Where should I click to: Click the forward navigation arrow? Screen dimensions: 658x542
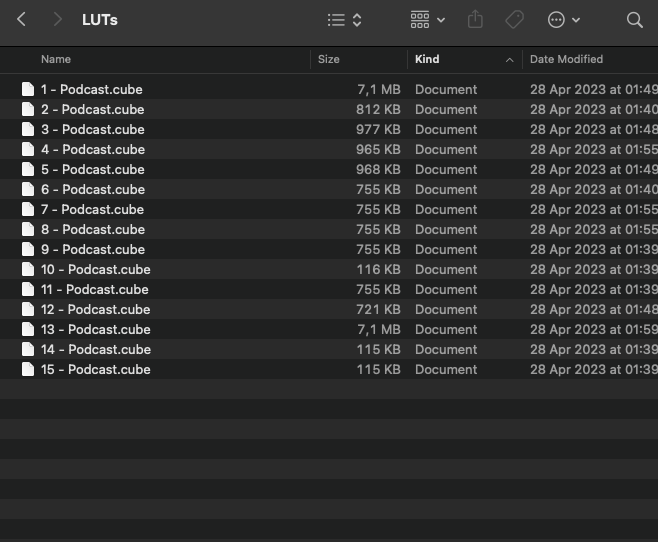58,20
